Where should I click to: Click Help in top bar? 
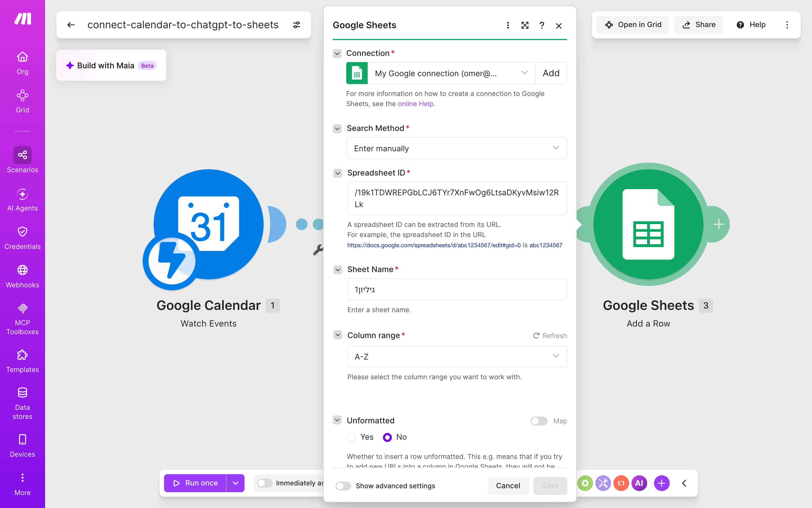coord(751,25)
